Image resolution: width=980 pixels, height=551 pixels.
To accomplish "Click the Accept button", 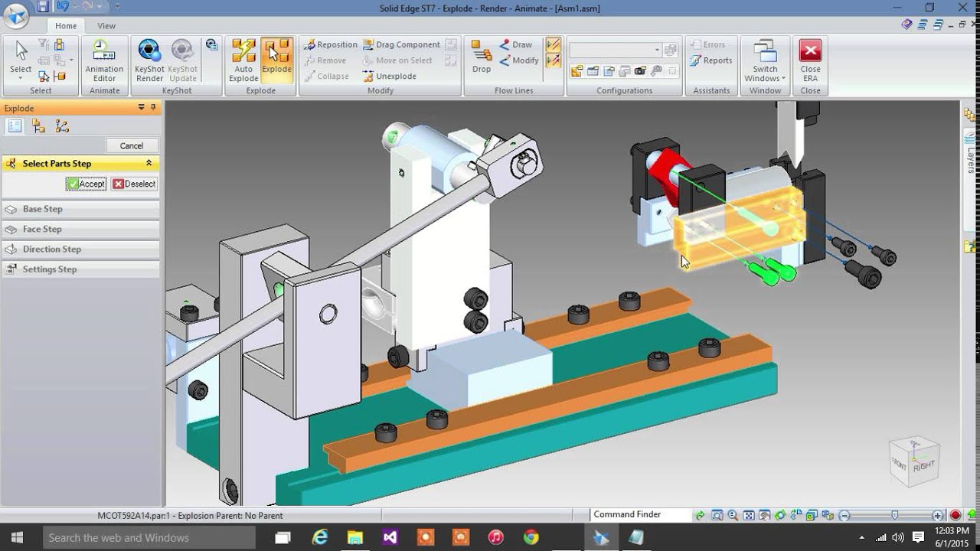I will point(86,184).
